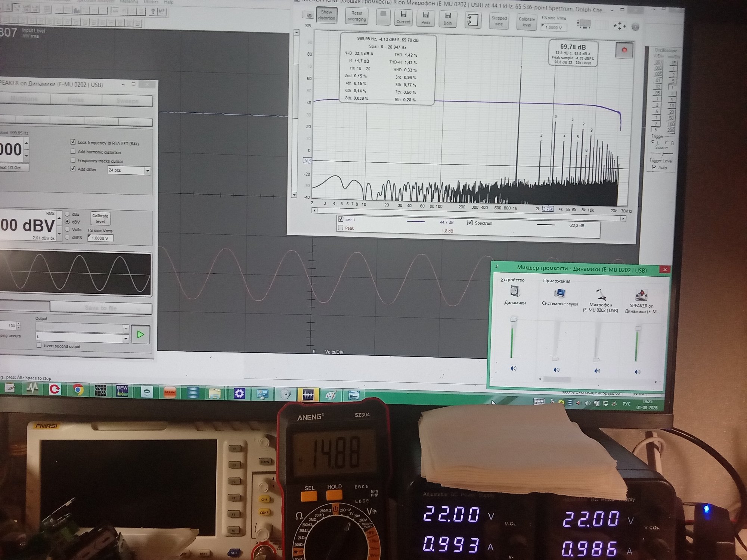Click the Динамики speaker device icon in mixer

click(514, 290)
